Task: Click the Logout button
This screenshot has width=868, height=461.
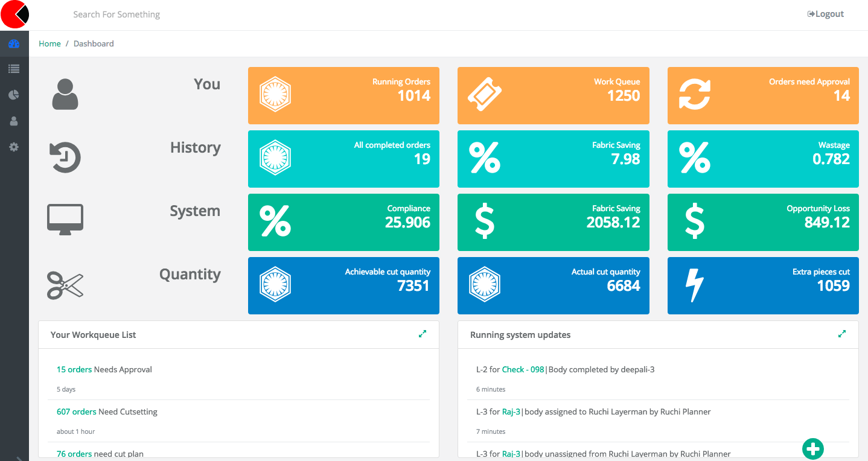Action: click(x=826, y=14)
